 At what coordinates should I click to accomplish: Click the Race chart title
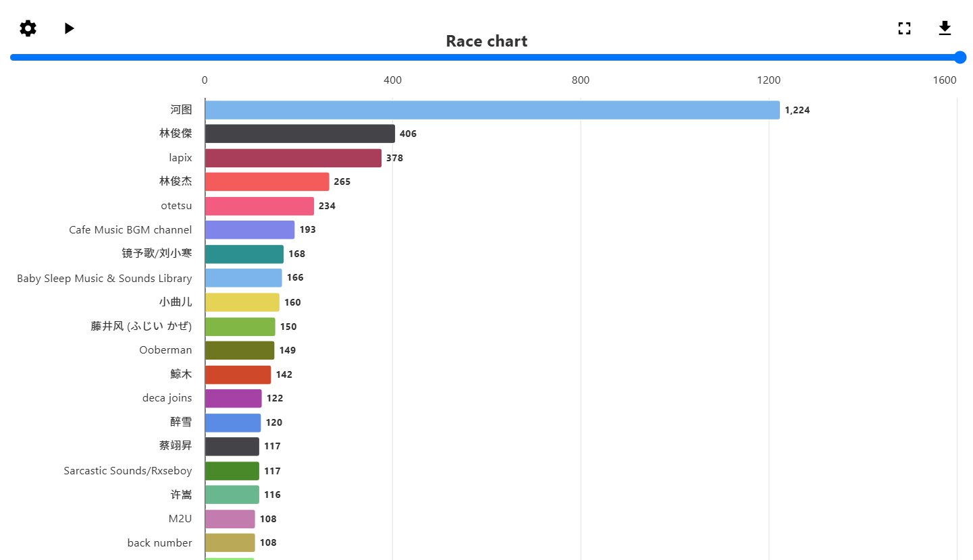click(x=486, y=41)
